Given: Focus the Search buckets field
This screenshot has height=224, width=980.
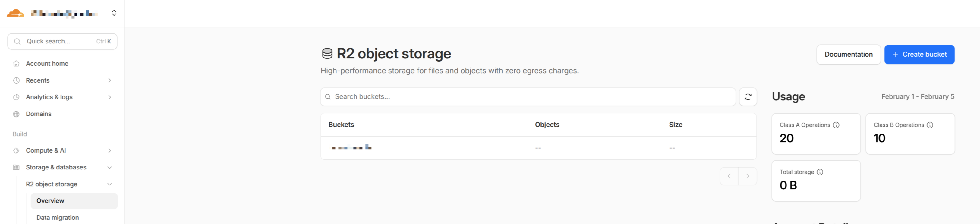Looking at the screenshot, I should coord(528,96).
